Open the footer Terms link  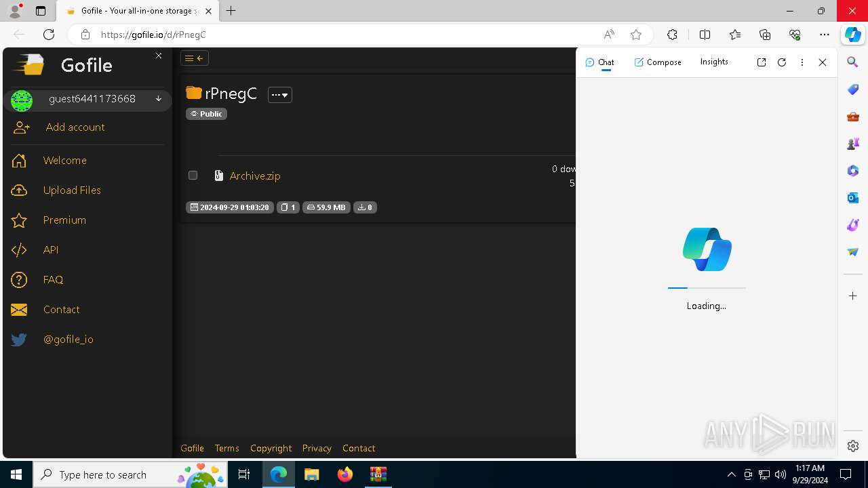[x=226, y=448]
